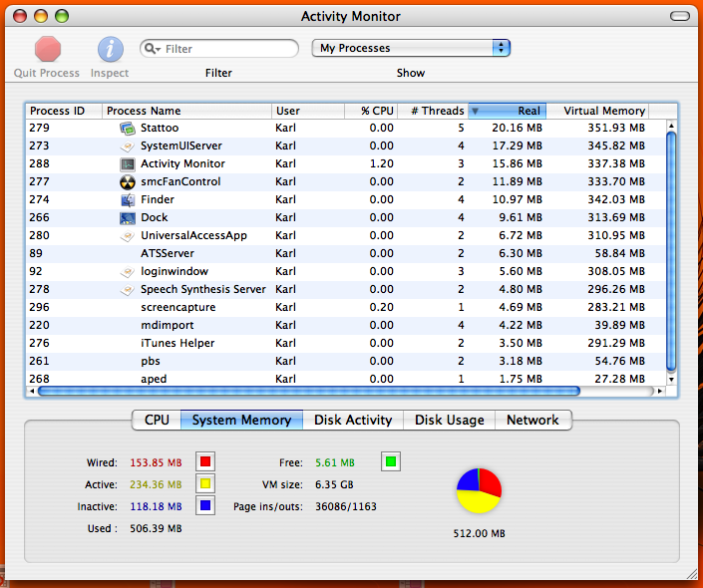Sort by % CPU column header

[x=371, y=111]
